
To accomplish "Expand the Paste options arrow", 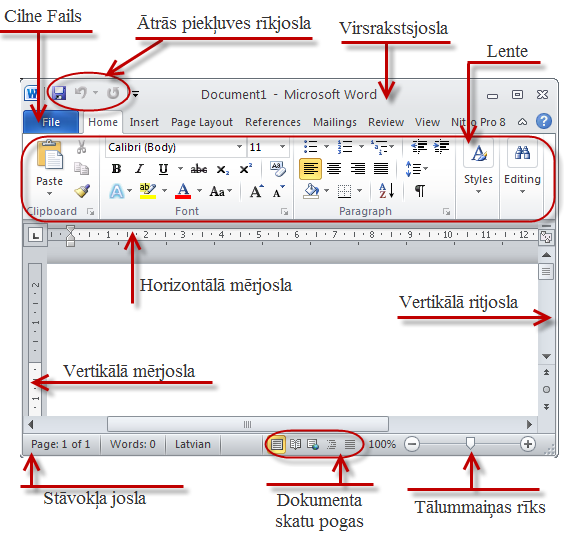I will (50, 193).
